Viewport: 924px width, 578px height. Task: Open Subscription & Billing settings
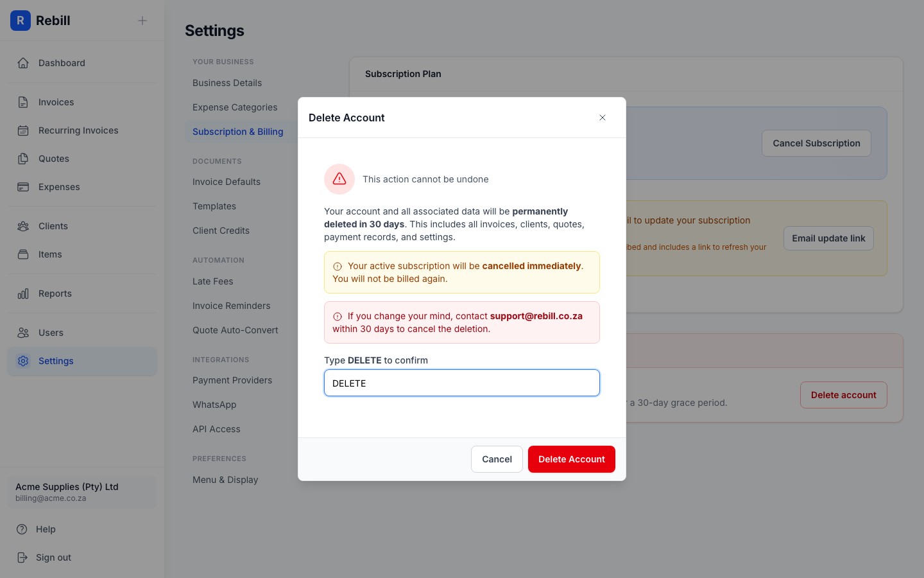[x=237, y=132]
